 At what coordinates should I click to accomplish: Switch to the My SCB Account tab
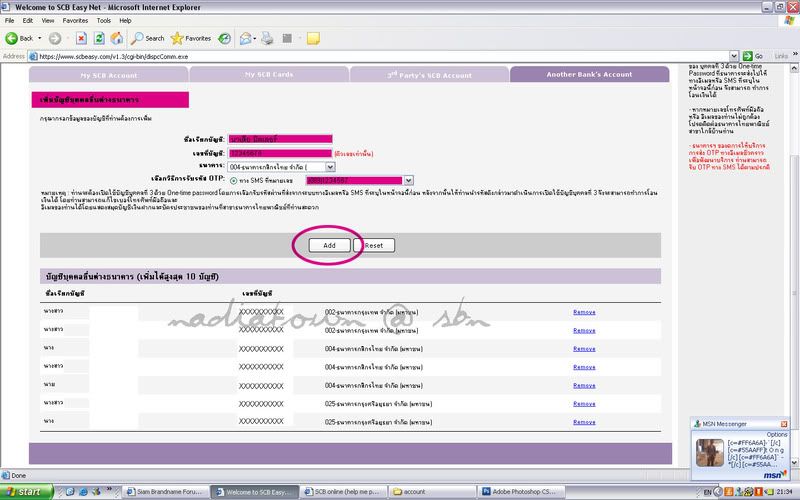click(x=109, y=75)
